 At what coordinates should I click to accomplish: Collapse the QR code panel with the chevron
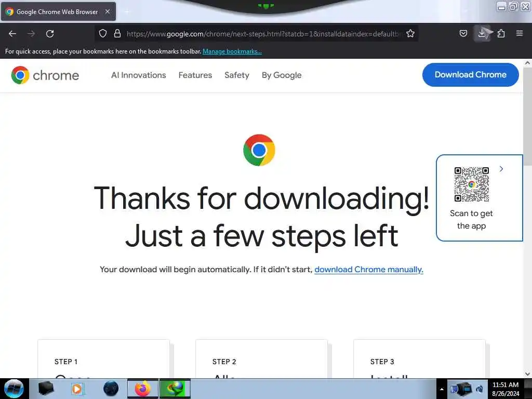(501, 169)
